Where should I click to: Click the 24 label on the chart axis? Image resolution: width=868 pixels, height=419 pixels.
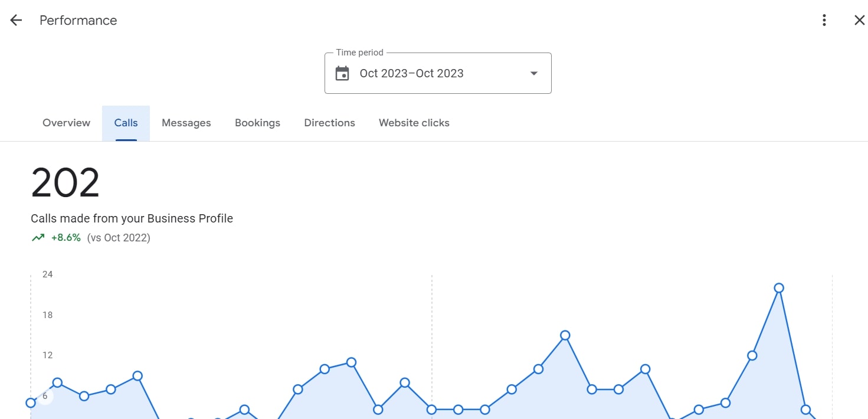coord(47,274)
